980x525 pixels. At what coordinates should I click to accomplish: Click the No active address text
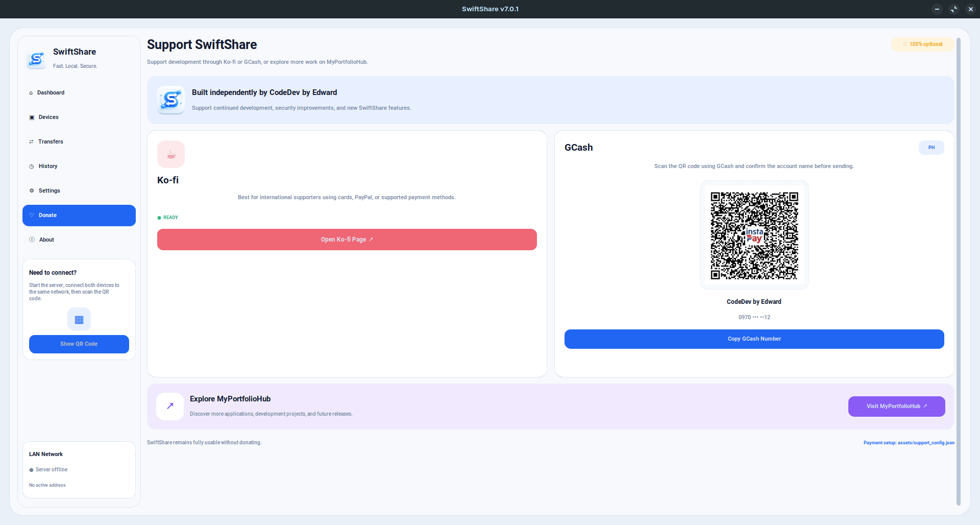(47, 485)
